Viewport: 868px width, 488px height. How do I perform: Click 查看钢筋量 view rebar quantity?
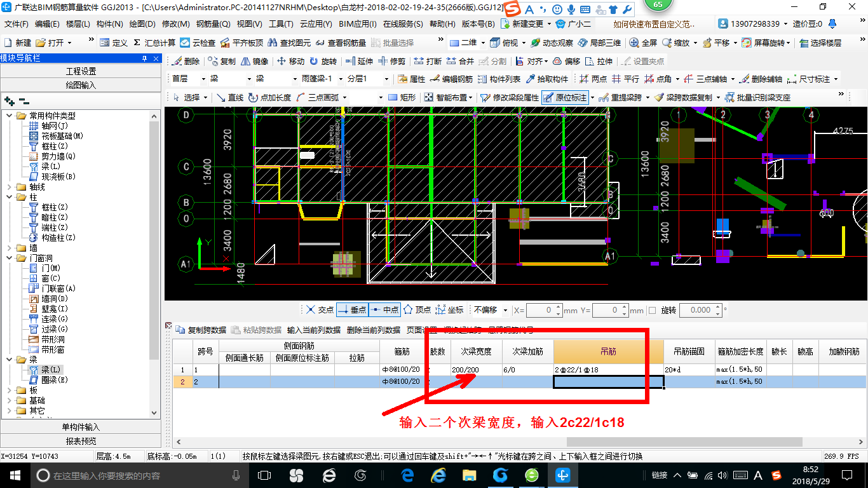[341, 43]
